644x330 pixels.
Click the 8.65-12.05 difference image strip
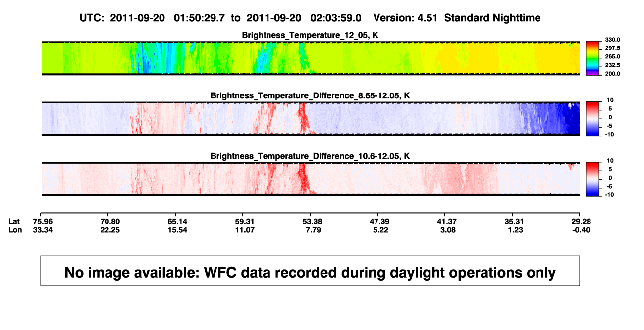(310, 118)
